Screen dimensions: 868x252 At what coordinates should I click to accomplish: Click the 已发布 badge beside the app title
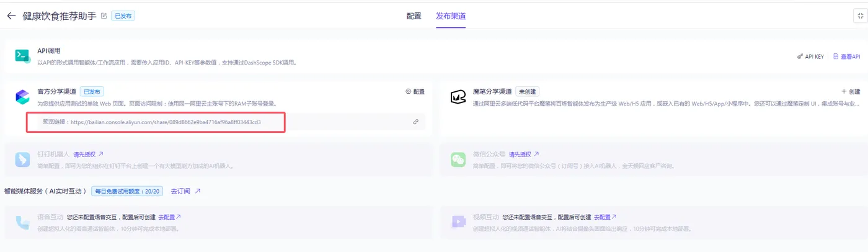[x=123, y=16]
